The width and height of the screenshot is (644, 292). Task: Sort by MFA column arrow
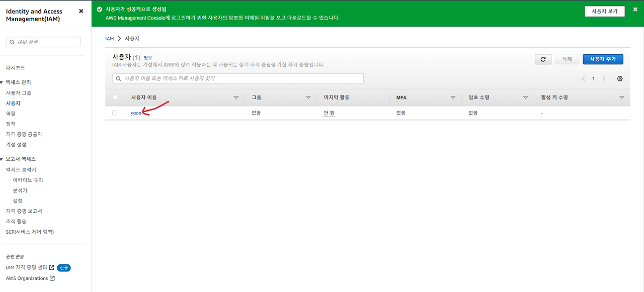point(453,98)
